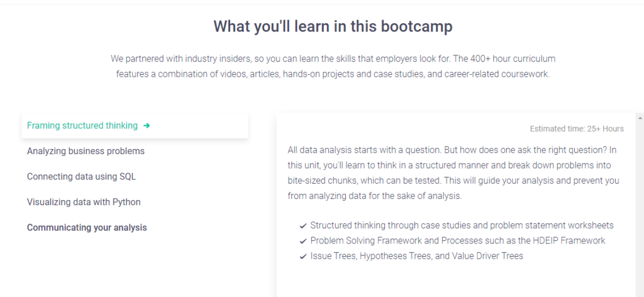Click the scrollbar up arrow
Image resolution: width=644 pixels, height=297 pixels.
click(640, 118)
